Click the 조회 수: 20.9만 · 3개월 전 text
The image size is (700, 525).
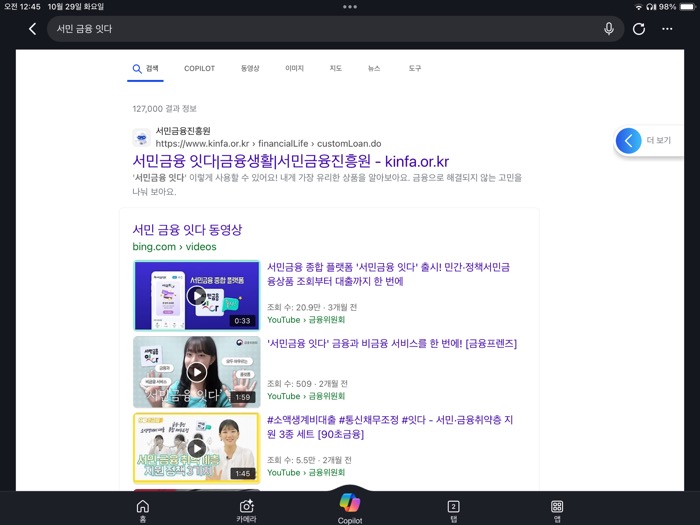tap(312, 308)
